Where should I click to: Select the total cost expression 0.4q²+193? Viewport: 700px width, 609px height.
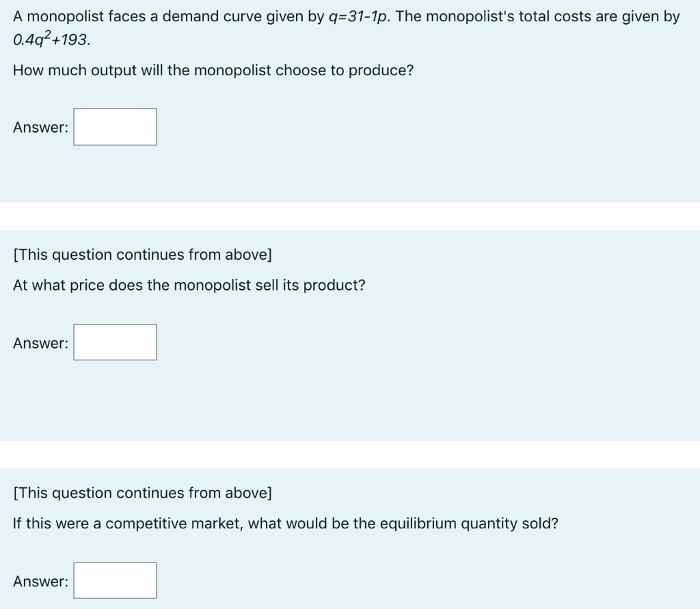click(x=50, y=41)
